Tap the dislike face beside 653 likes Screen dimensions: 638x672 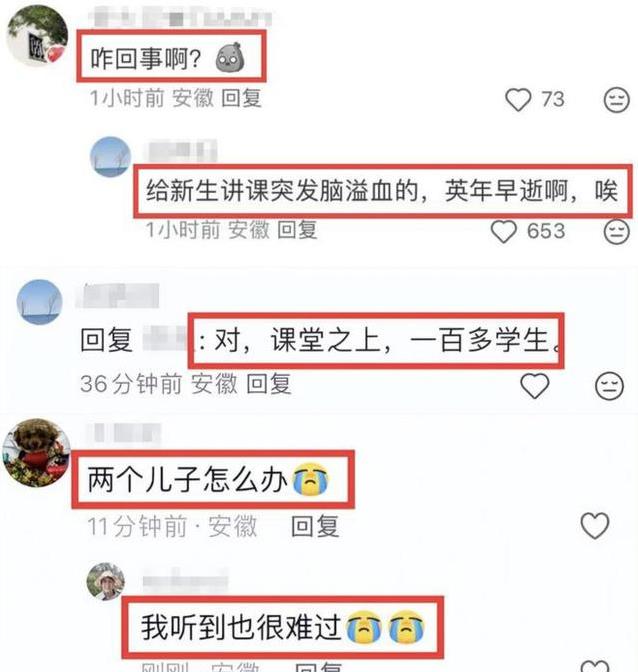pos(616,232)
